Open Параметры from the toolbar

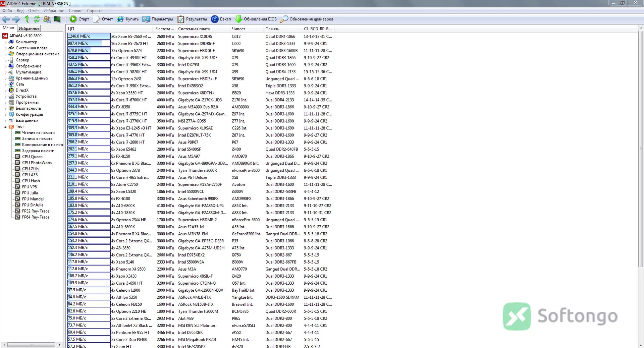click(x=158, y=19)
